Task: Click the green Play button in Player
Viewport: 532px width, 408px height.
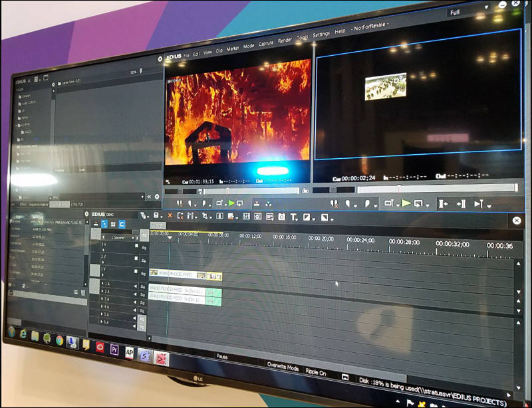Action: click(231, 203)
